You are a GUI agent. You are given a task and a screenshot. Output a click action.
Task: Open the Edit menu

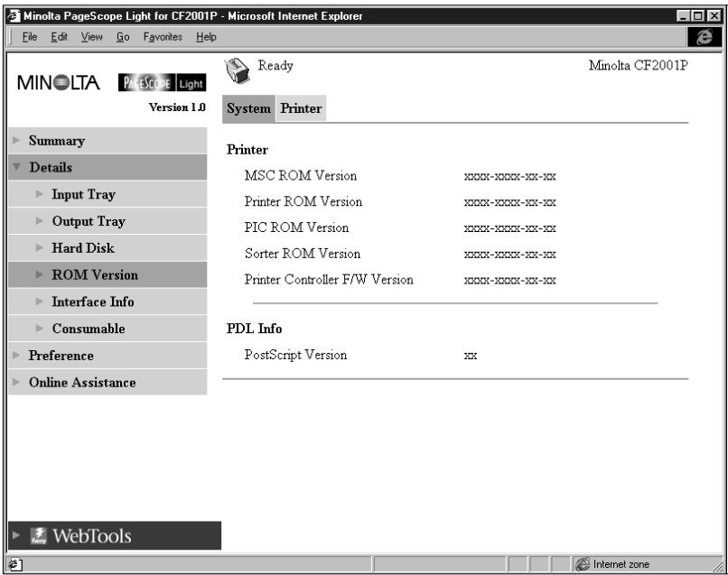[x=59, y=37]
